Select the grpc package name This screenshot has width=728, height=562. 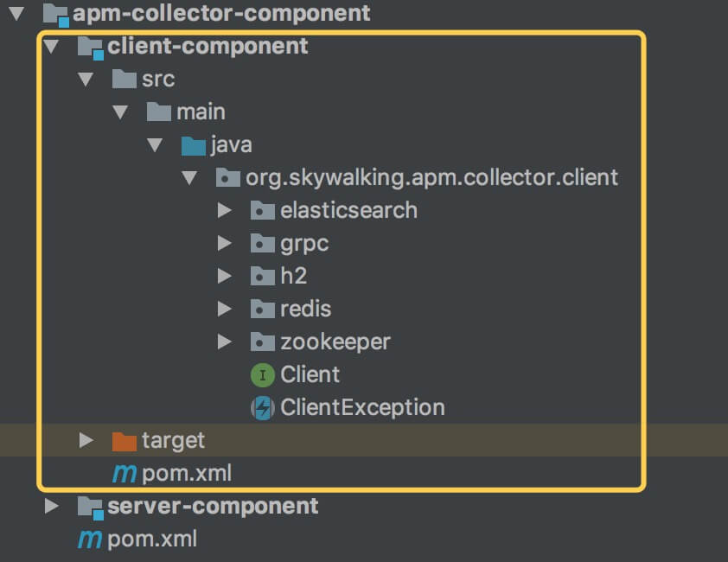pyautogui.click(x=304, y=245)
